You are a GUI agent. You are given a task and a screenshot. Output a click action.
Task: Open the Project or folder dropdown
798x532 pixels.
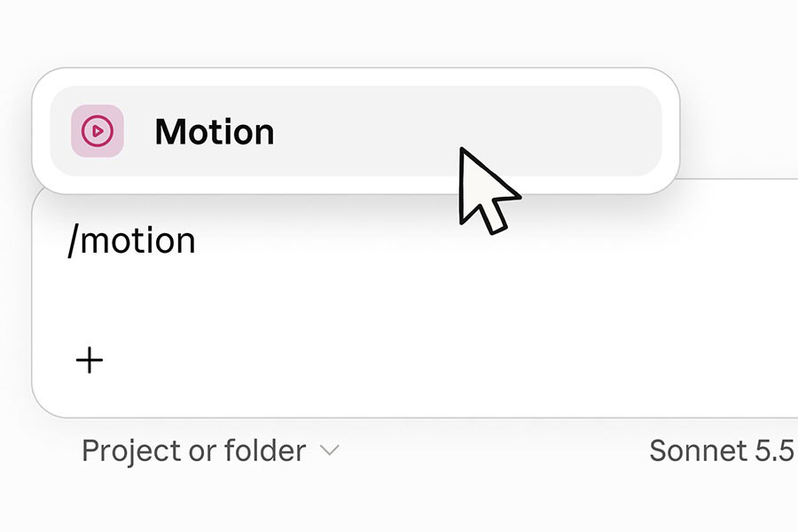210,450
